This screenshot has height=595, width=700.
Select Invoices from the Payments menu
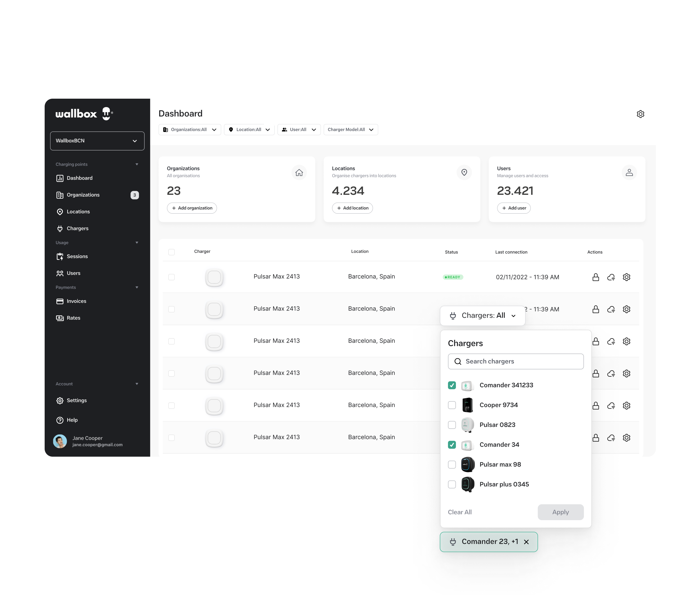(77, 301)
